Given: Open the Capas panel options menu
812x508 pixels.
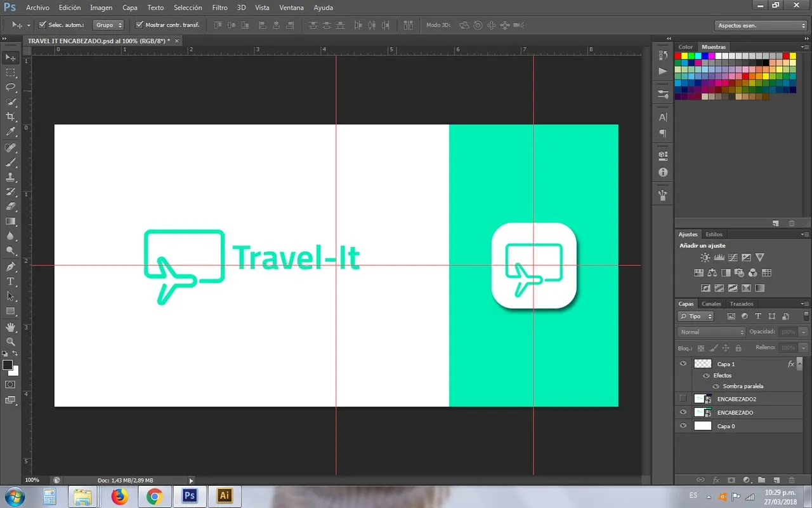Looking at the screenshot, I should tap(805, 304).
